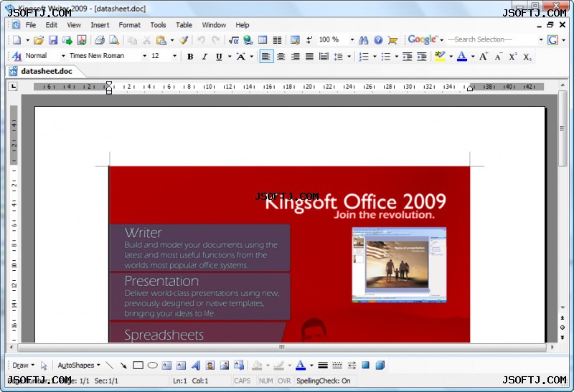Increase font size with A+ icon
574x392 pixels.
coord(484,57)
